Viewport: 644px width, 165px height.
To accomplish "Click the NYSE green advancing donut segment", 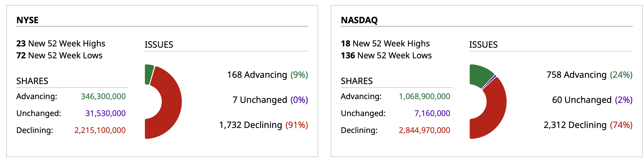I will coord(149,74).
